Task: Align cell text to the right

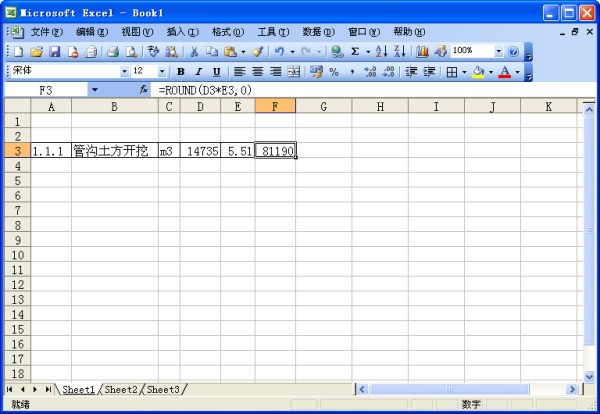Action: pyautogui.click(x=276, y=72)
